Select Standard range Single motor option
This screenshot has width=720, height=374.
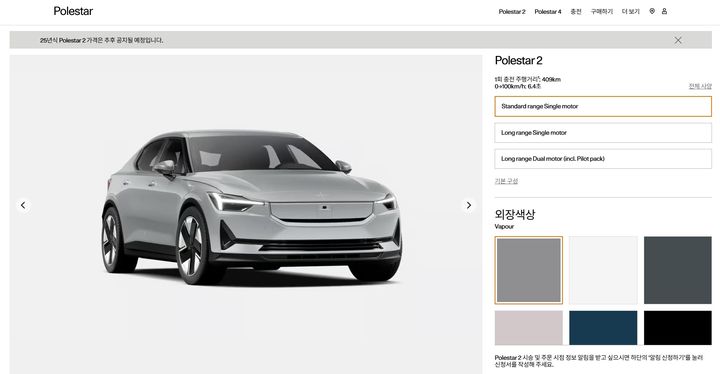click(603, 106)
